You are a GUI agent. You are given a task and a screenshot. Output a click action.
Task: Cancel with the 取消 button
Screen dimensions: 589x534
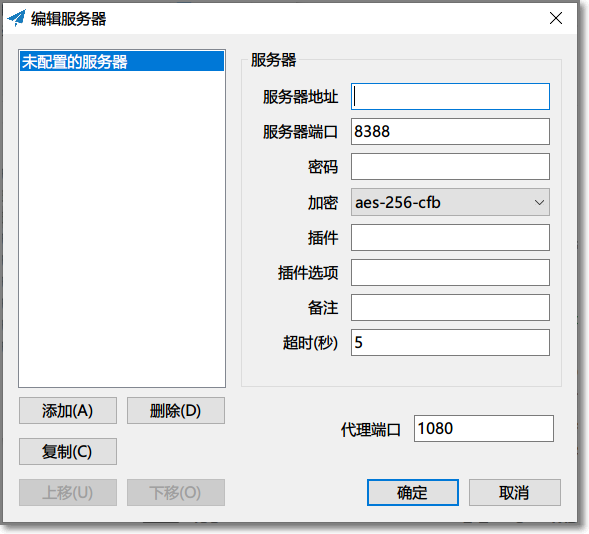(515, 492)
